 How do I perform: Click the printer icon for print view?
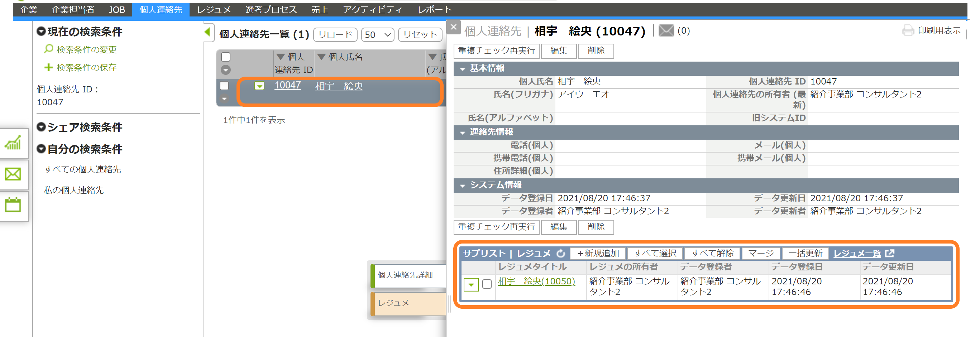point(908,30)
